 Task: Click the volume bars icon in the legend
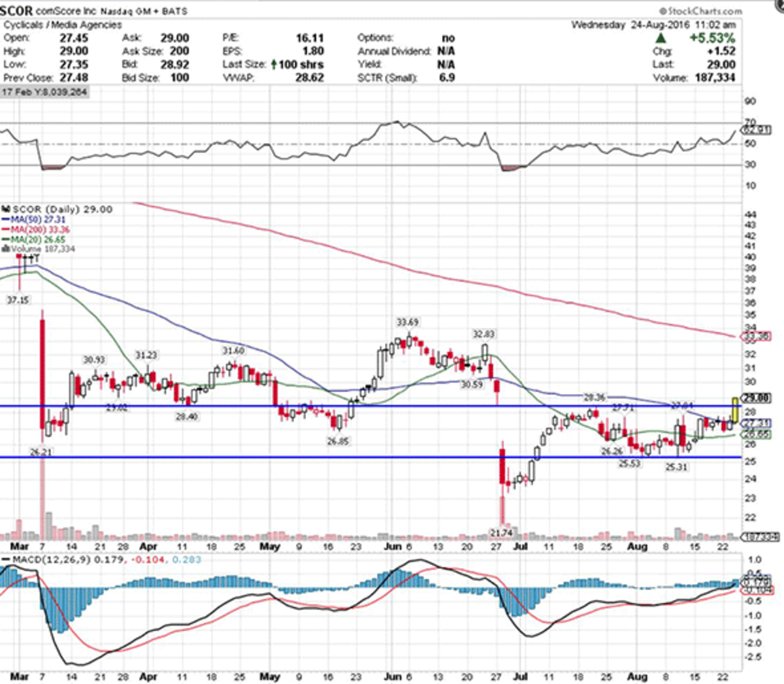6,249
